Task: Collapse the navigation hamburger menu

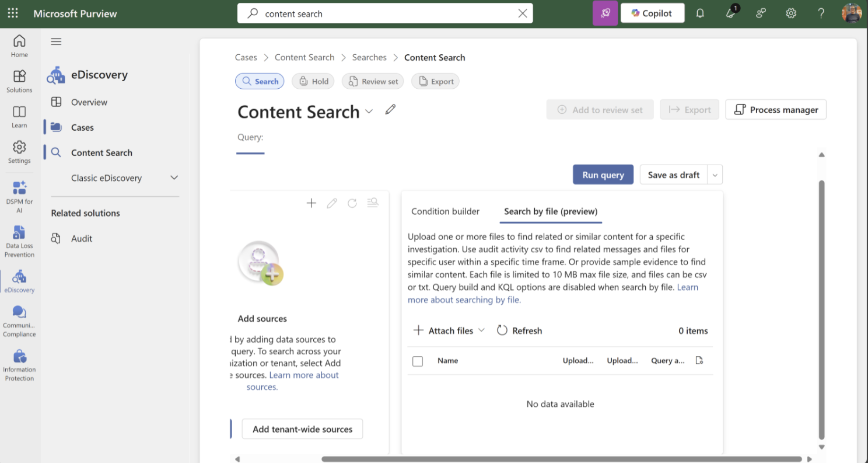Action: coord(56,41)
